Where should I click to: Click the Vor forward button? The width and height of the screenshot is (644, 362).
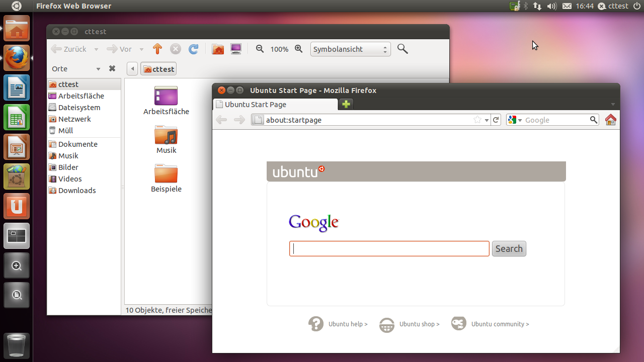coord(120,49)
